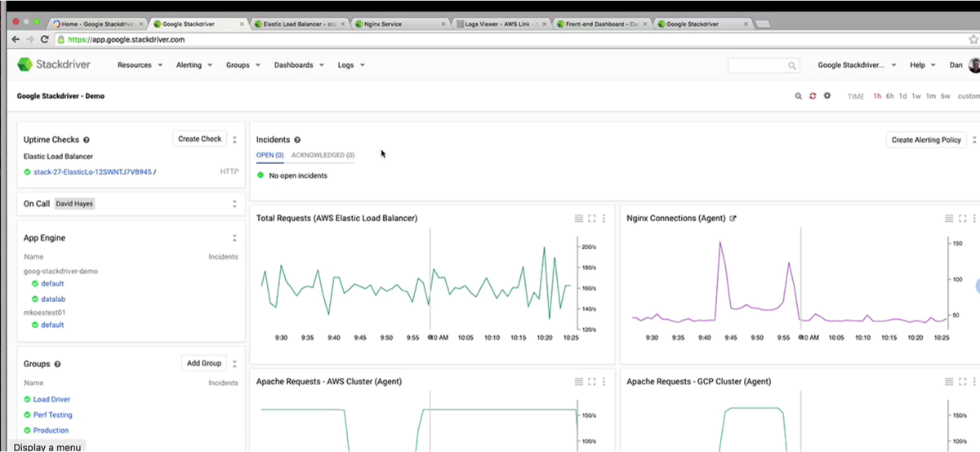Click the Create Alerting Policy button
The width and height of the screenshot is (980, 452).
pyautogui.click(x=926, y=140)
